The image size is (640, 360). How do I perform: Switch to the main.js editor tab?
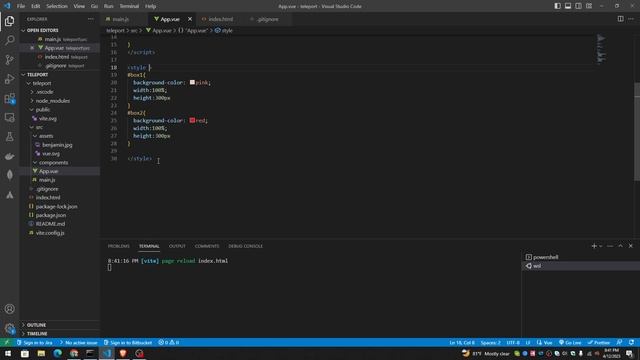point(120,19)
